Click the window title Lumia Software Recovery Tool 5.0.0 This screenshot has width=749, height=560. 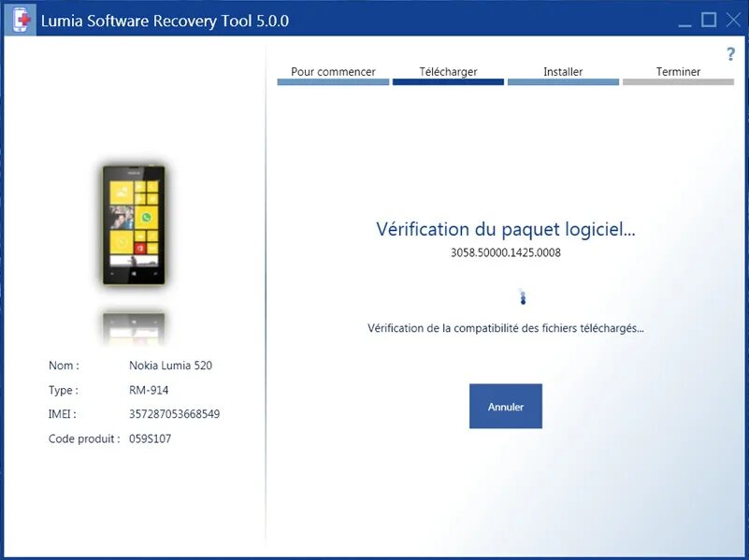coord(165,21)
